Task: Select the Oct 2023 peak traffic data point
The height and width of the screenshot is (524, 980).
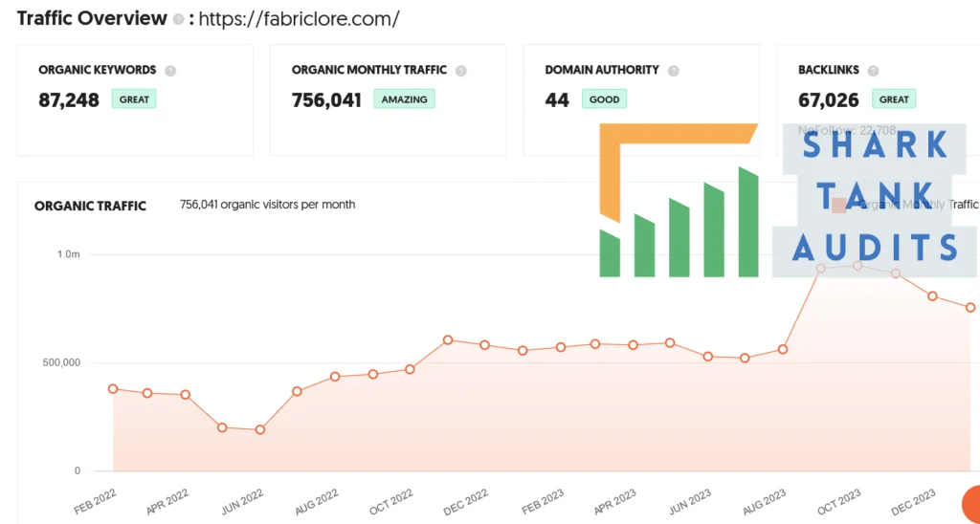Action: [x=857, y=266]
